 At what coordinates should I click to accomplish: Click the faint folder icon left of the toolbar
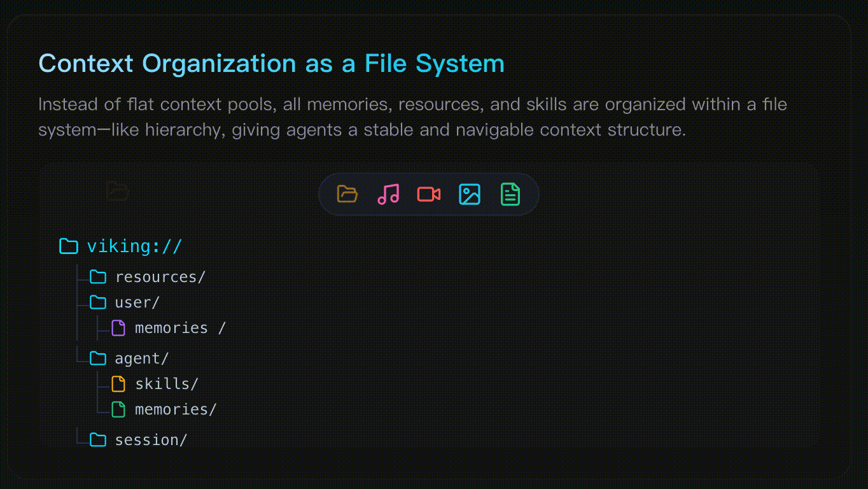[x=117, y=191]
